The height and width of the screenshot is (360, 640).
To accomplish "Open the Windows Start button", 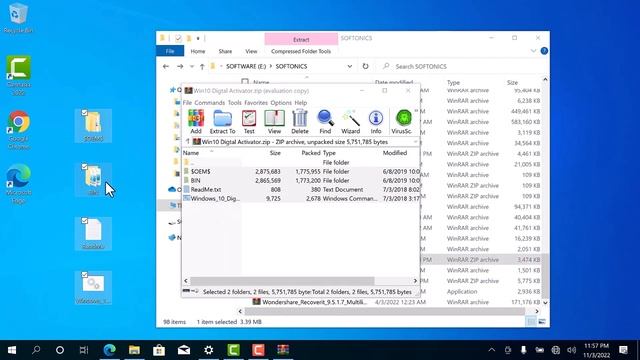I will (x=12, y=350).
